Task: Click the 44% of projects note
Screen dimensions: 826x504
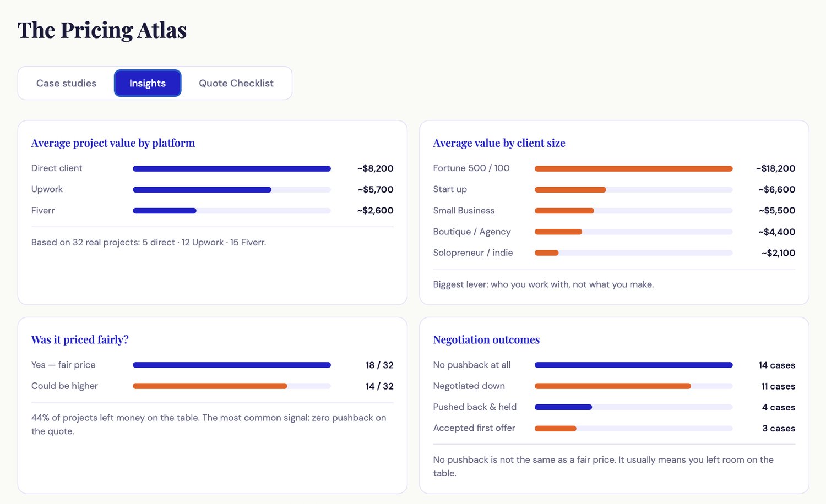Action: pos(209,424)
